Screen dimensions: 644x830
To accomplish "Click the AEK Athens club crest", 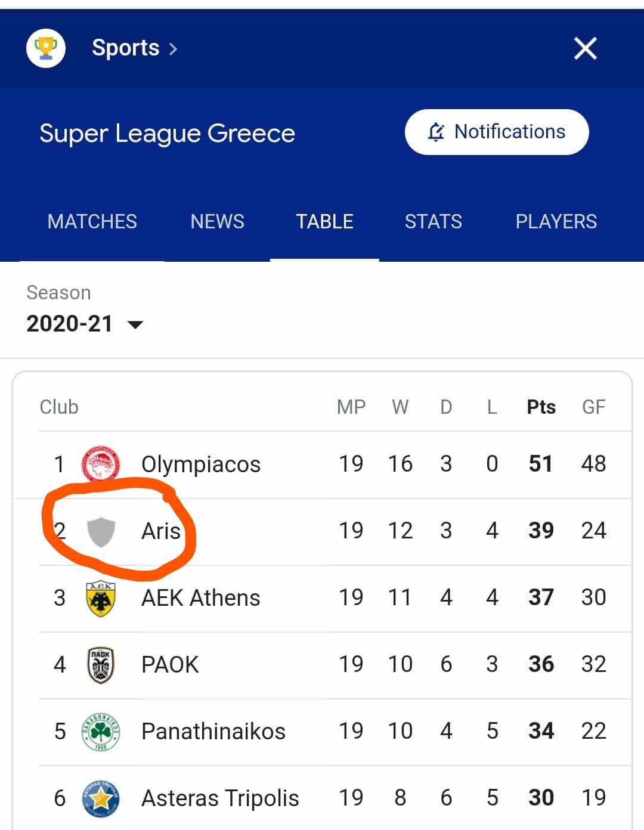I will [101, 598].
